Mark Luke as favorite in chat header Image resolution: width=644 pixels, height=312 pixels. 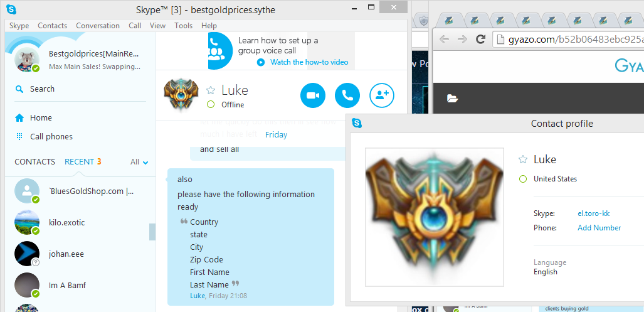[211, 90]
